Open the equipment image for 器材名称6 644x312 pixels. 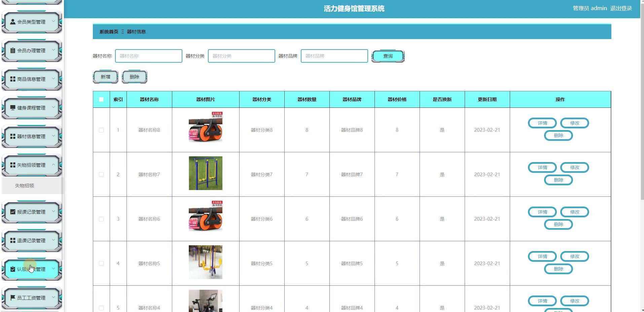click(x=206, y=218)
